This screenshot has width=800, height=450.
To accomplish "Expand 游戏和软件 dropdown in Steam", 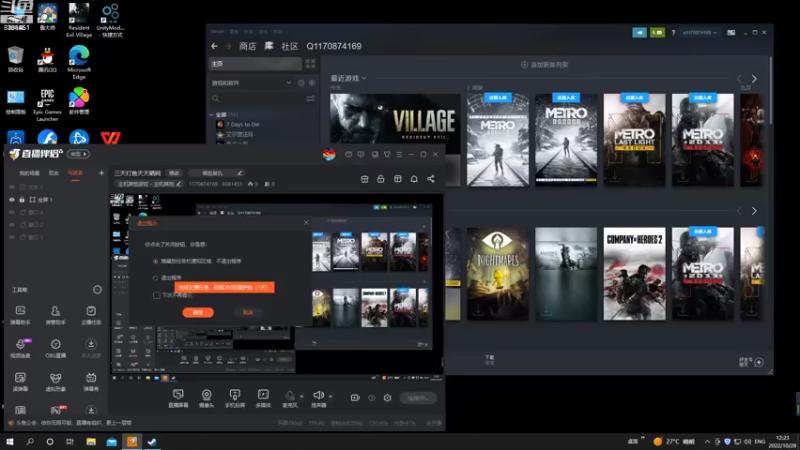I will point(289,83).
